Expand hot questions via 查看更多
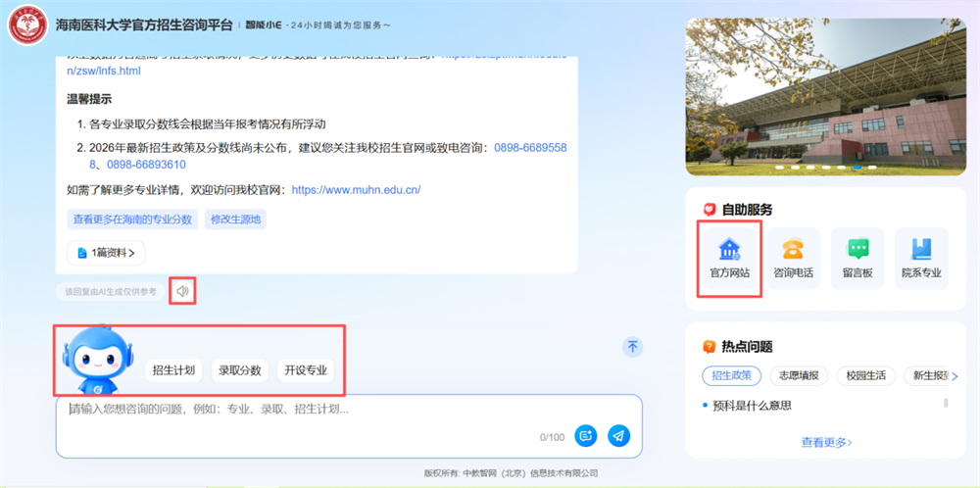This screenshot has height=488, width=980. tap(826, 442)
